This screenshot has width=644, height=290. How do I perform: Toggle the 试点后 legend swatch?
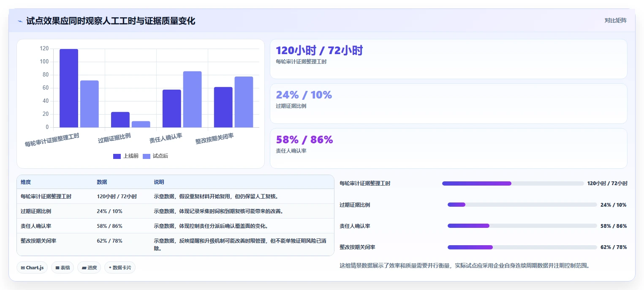147,156
